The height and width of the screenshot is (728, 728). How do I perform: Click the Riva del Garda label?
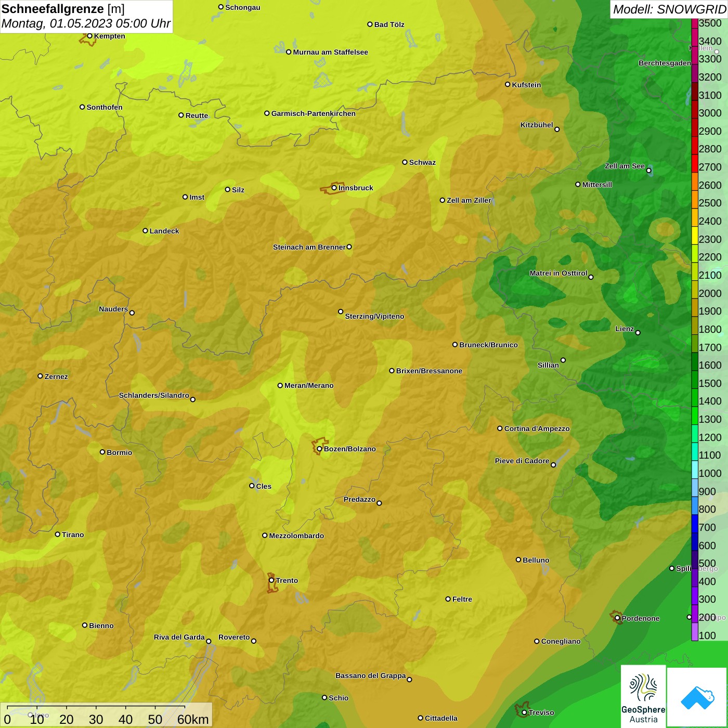point(179,637)
